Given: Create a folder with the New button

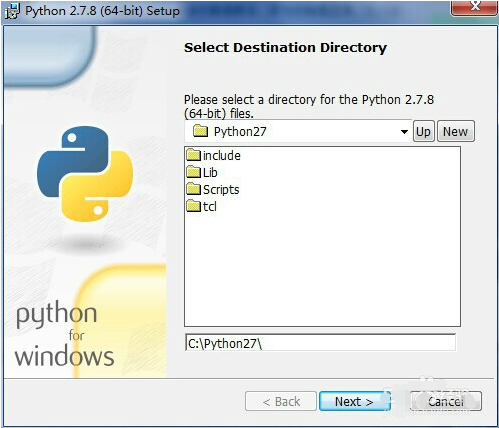Looking at the screenshot, I should tap(455, 131).
